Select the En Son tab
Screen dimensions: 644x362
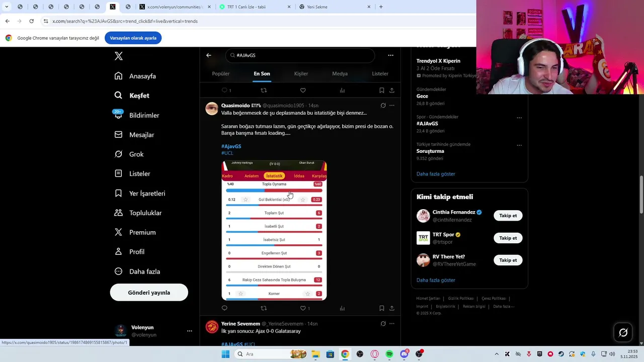tap(262, 73)
